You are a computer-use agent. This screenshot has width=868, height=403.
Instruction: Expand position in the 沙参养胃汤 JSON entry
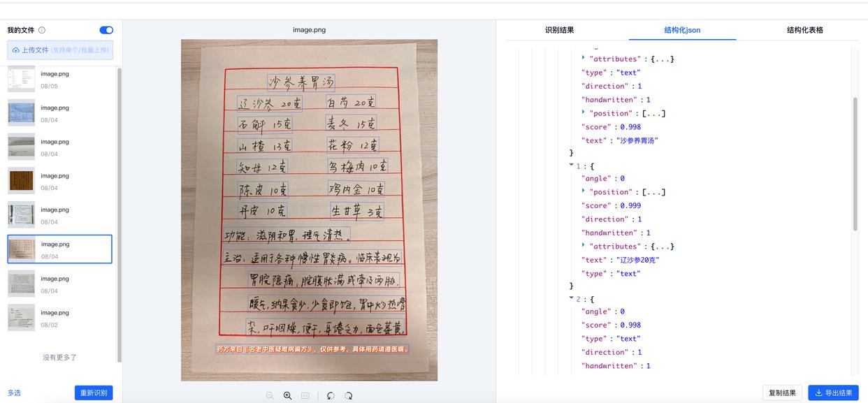coord(584,112)
